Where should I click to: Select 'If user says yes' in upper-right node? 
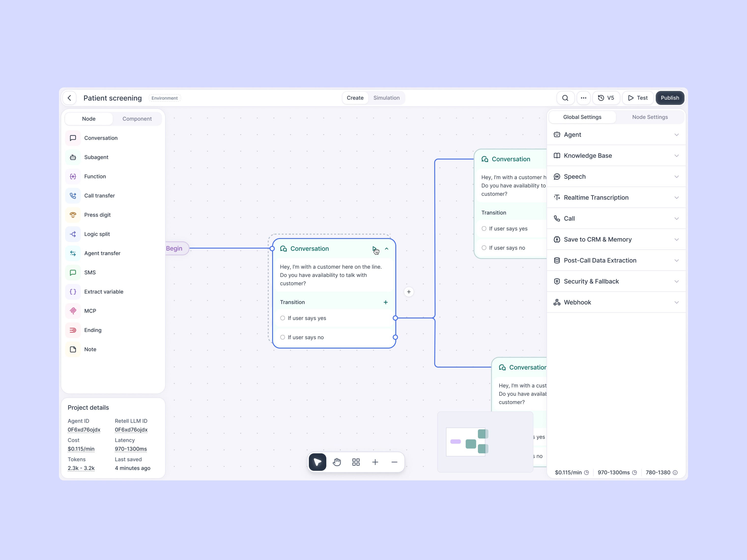pos(512,229)
